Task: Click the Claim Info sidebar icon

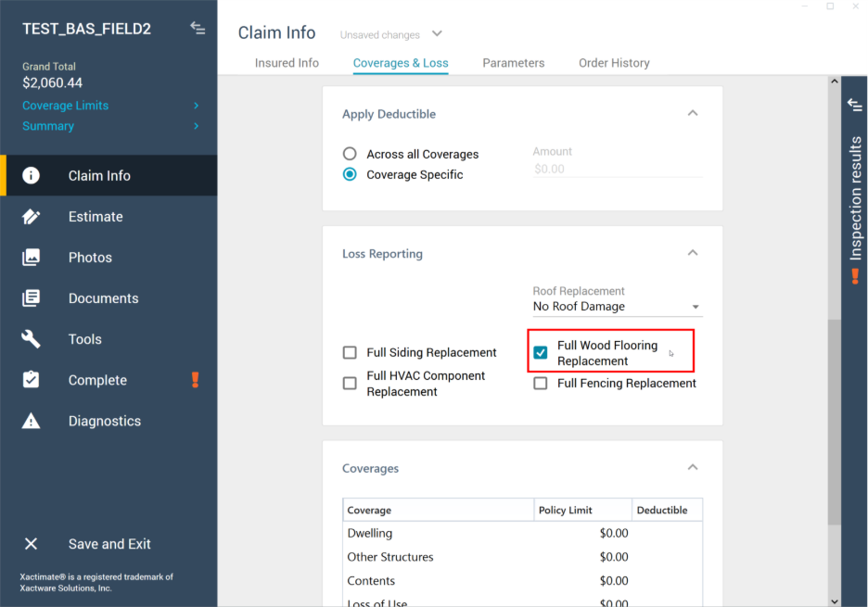Action: (x=32, y=176)
